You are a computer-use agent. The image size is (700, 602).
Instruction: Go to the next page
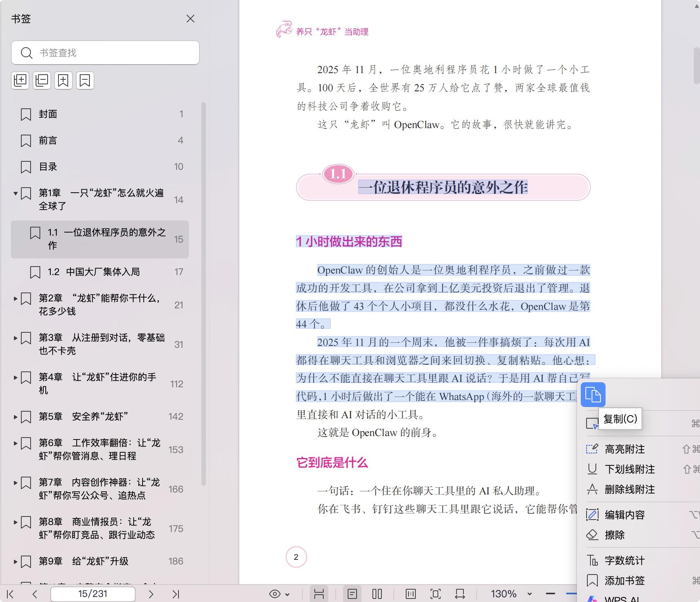151,594
